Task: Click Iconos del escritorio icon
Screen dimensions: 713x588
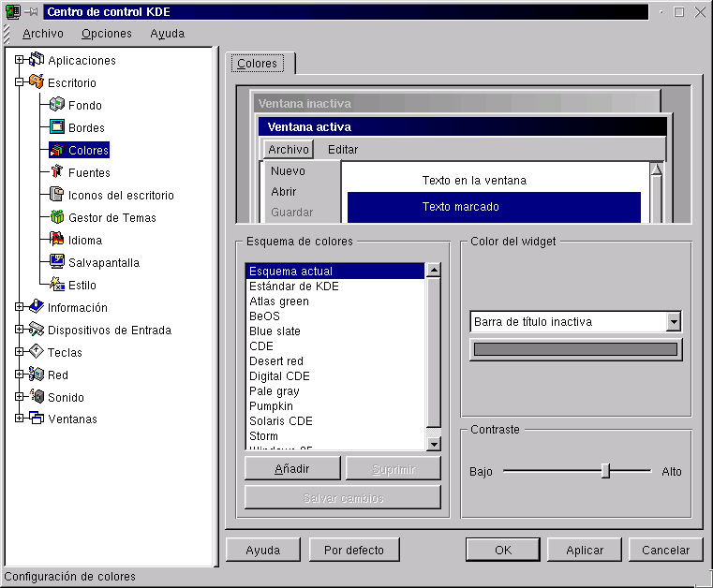Action: (x=56, y=195)
